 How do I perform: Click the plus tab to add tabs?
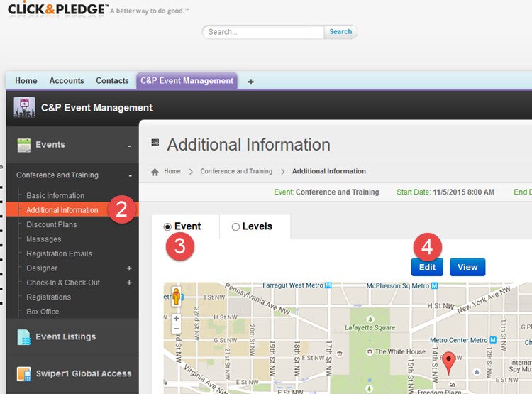point(250,82)
